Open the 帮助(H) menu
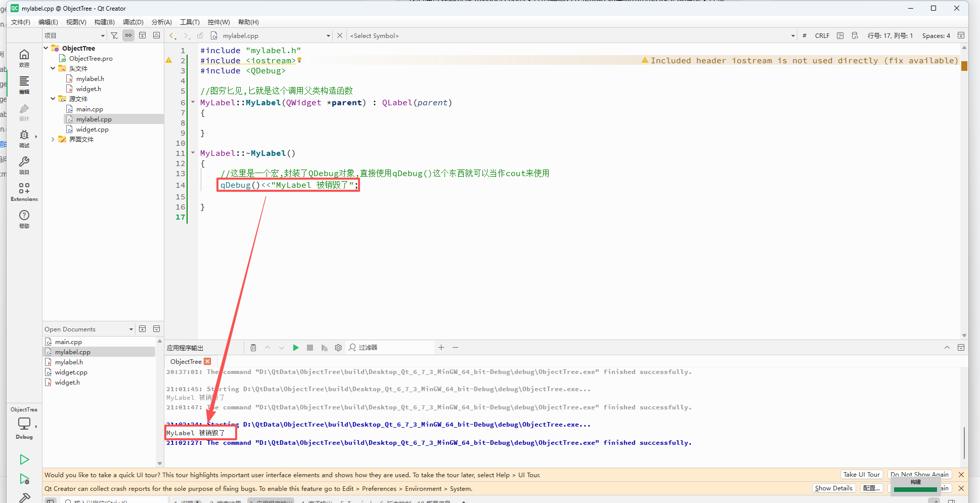 (x=248, y=22)
